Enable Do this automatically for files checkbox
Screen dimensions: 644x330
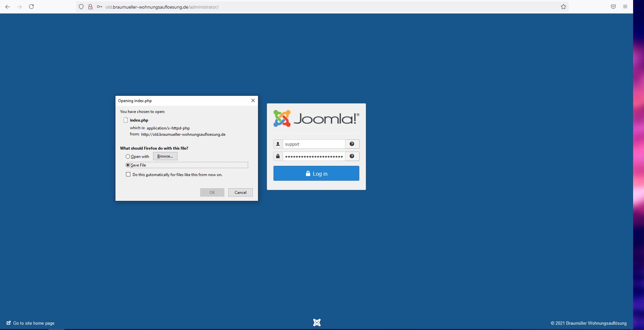point(128,174)
